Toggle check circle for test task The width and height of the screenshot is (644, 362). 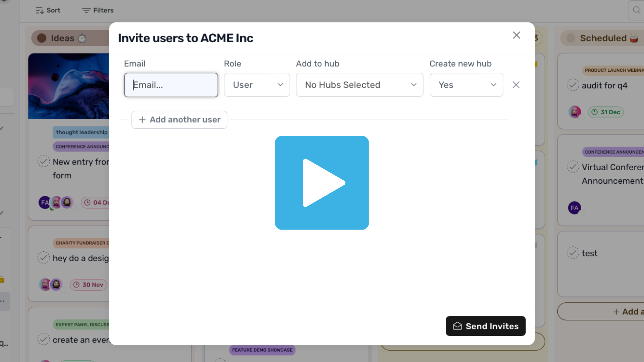click(x=573, y=253)
